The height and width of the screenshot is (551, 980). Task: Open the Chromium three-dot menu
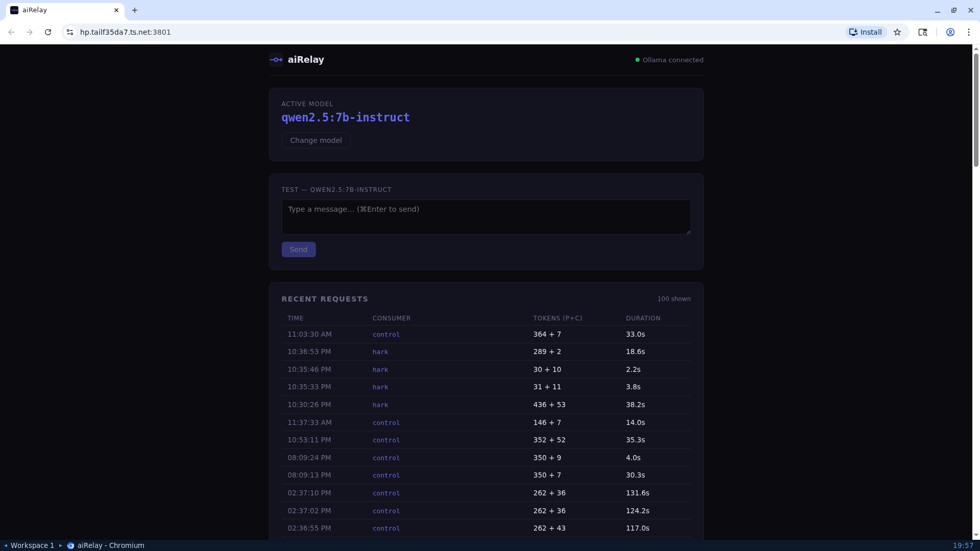(969, 32)
